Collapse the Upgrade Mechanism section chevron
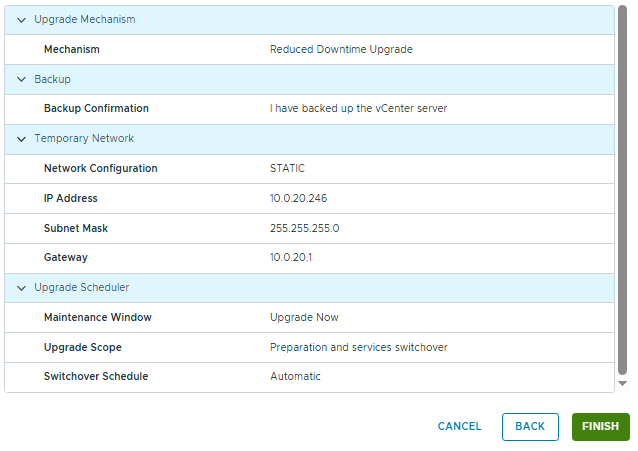Viewport: 638px width, 451px height. (x=21, y=20)
